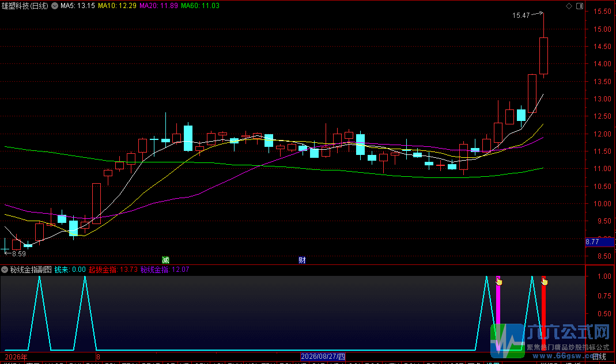Open the dropdown beside 雄塑科技(日线) title
616x364 pixels.
55,6
